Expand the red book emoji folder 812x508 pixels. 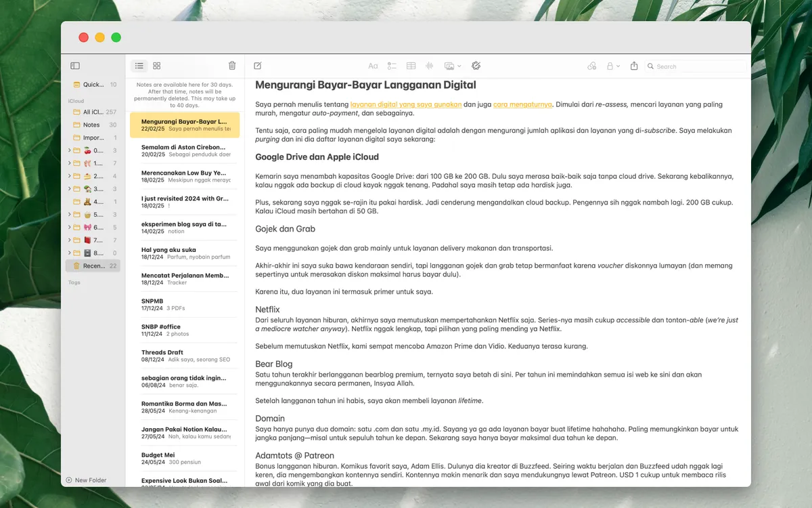pyautogui.click(x=70, y=240)
